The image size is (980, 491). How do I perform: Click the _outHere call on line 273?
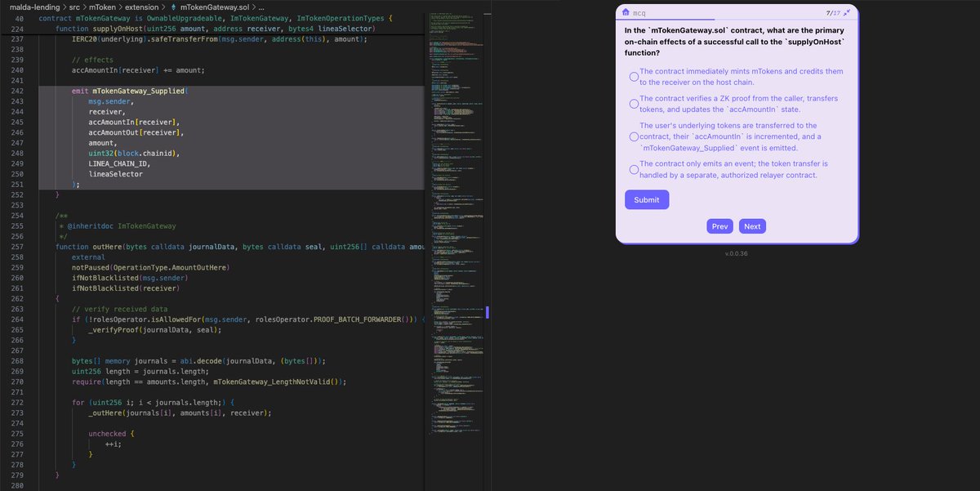pos(180,412)
